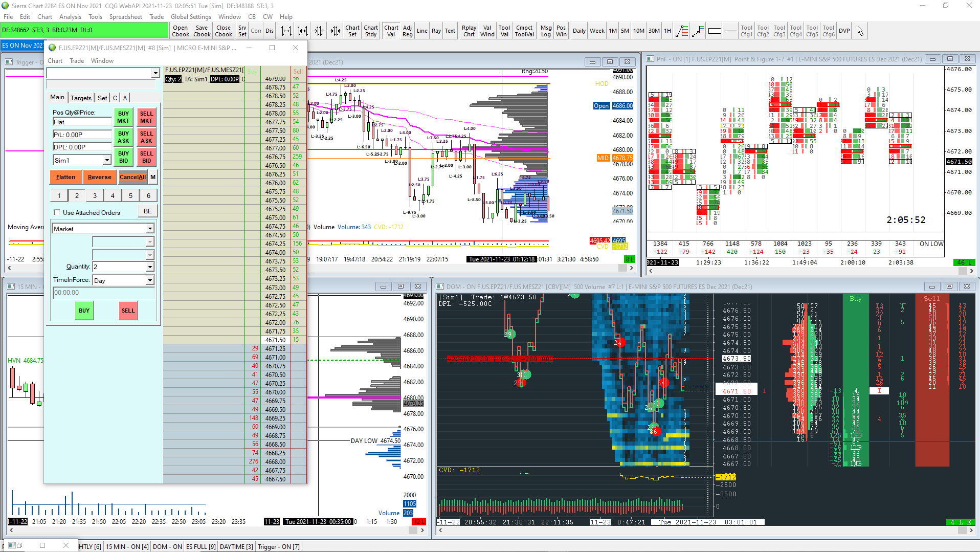Click the Rplay Chrt toolbar button

pos(469,31)
